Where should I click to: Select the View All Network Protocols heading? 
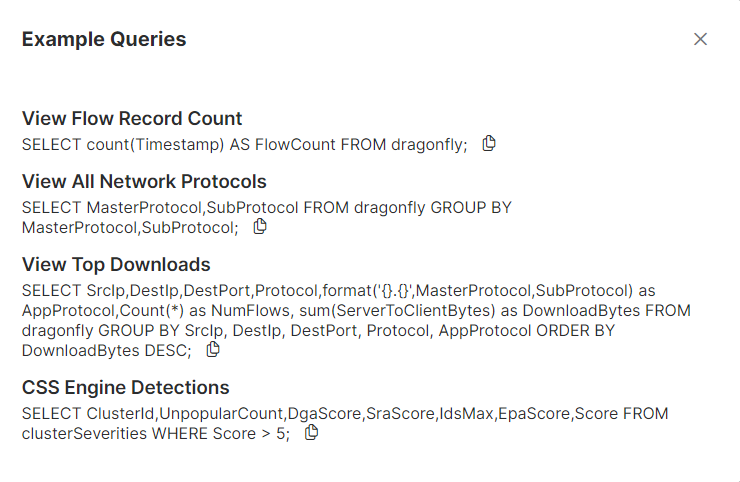click(144, 181)
